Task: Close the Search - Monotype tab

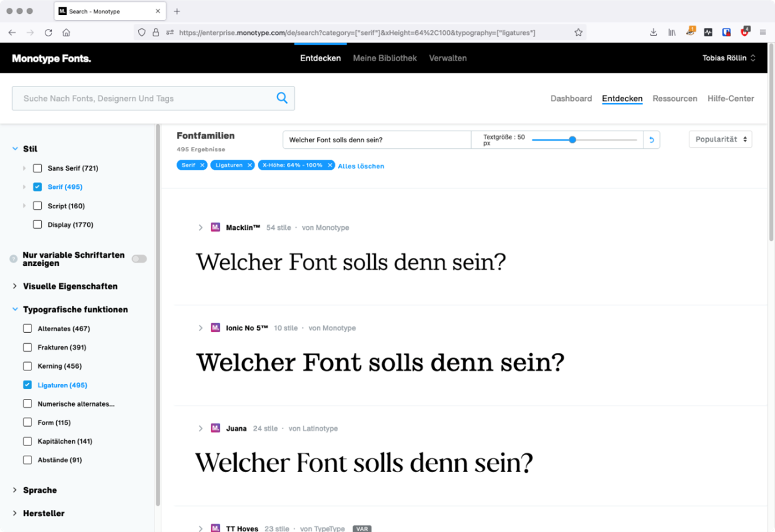Action: point(158,11)
